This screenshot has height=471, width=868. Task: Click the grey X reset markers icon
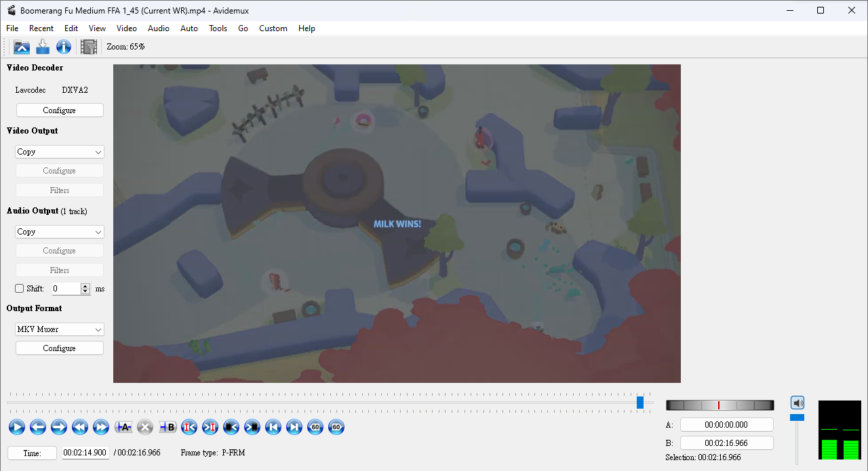(145, 427)
